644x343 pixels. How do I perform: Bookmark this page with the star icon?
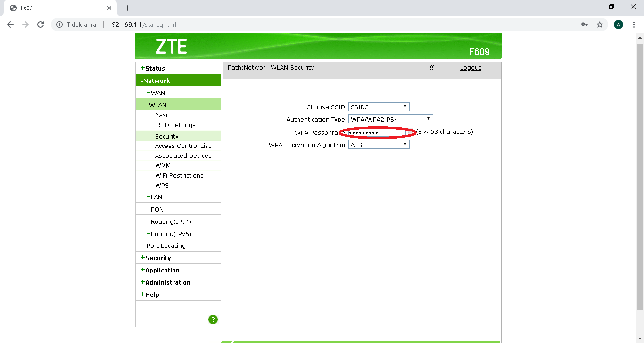click(x=600, y=24)
